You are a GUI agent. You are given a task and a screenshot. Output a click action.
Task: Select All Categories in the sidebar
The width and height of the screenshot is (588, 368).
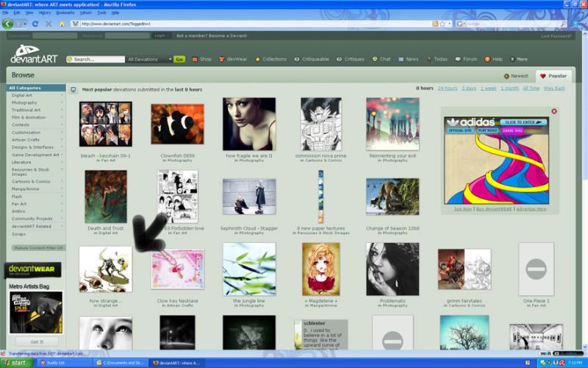(x=36, y=88)
